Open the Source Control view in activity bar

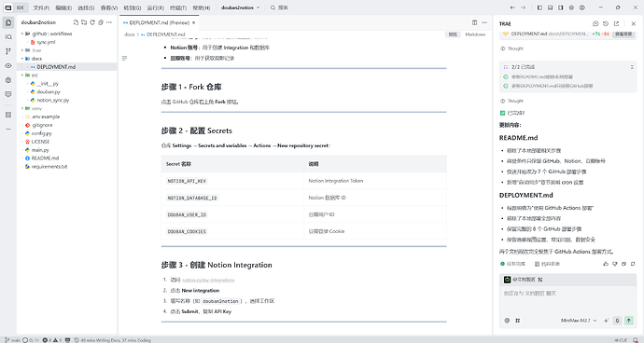click(8, 51)
